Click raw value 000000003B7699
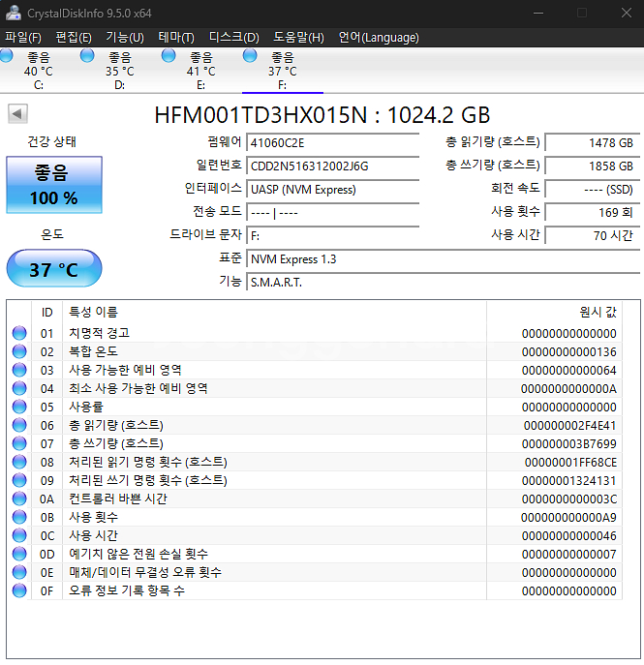 568,444
